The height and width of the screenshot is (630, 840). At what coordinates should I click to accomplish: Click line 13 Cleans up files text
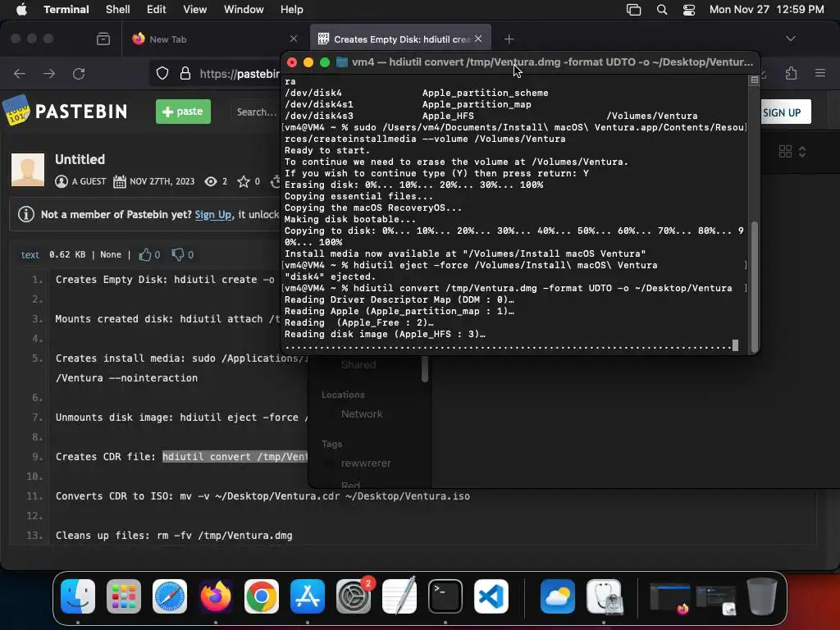point(174,536)
